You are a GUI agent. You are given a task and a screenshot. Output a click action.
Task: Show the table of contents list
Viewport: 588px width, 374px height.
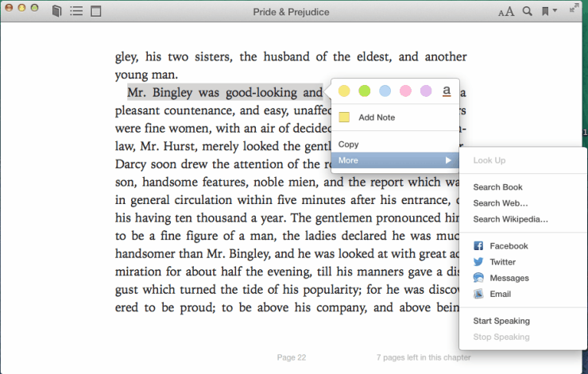point(76,11)
